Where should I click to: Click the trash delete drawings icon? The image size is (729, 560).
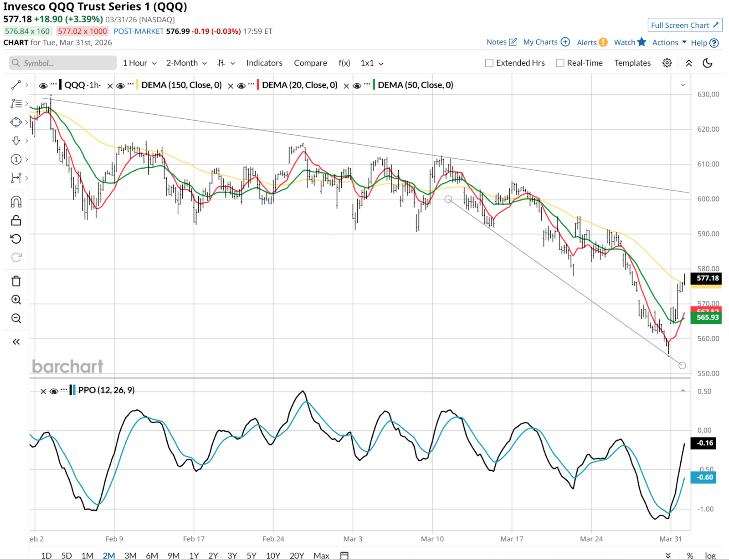coord(16,281)
